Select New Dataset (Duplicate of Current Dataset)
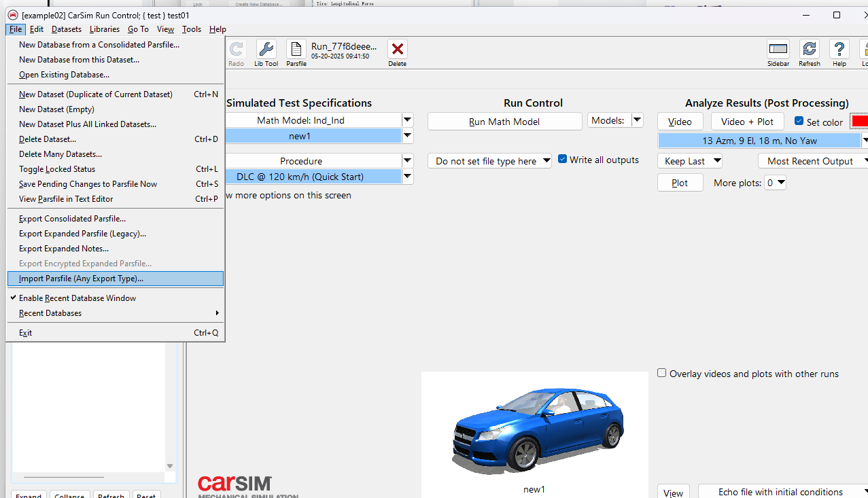Image resolution: width=868 pixels, height=498 pixels. click(x=115, y=94)
